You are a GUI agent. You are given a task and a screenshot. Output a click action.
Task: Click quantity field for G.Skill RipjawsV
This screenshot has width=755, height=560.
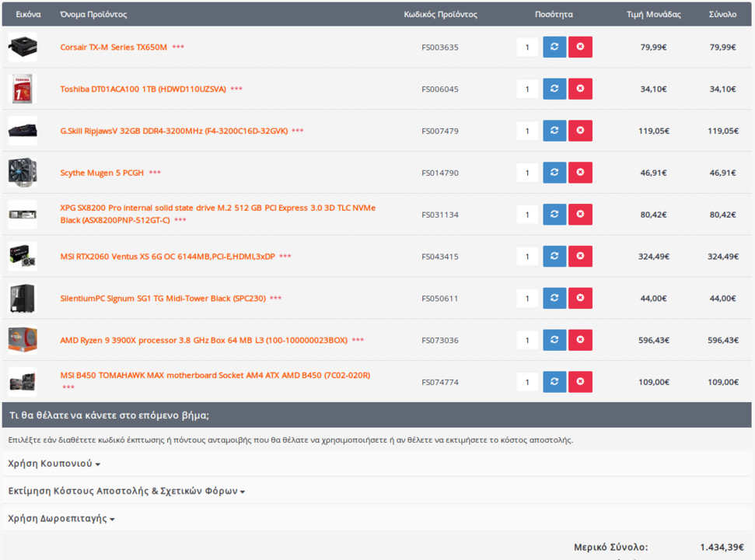click(527, 131)
